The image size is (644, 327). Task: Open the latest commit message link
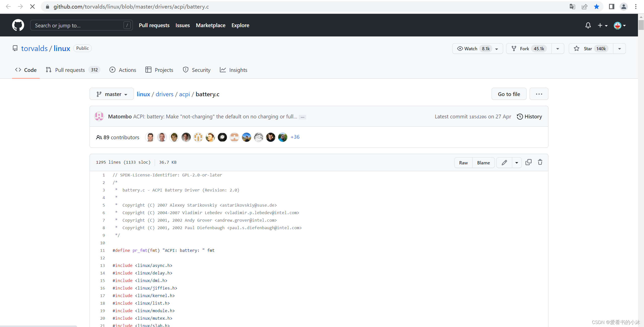[x=215, y=116]
